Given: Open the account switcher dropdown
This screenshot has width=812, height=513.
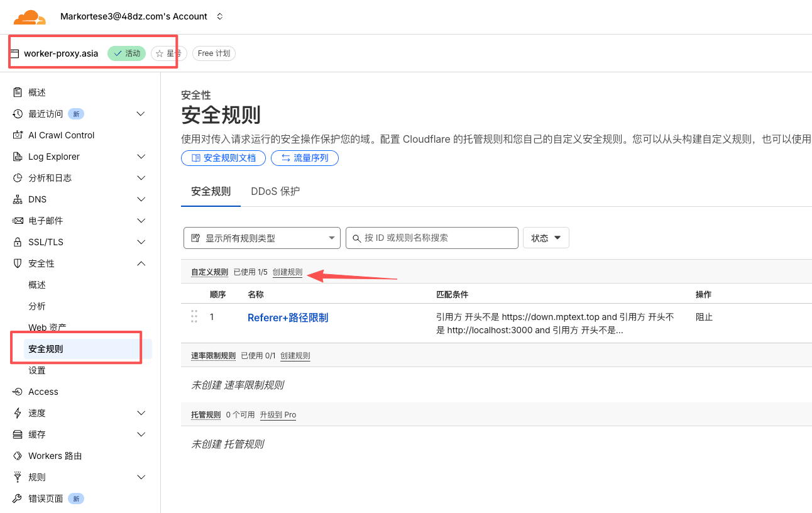Looking at the screenshot, I should 219,16.
